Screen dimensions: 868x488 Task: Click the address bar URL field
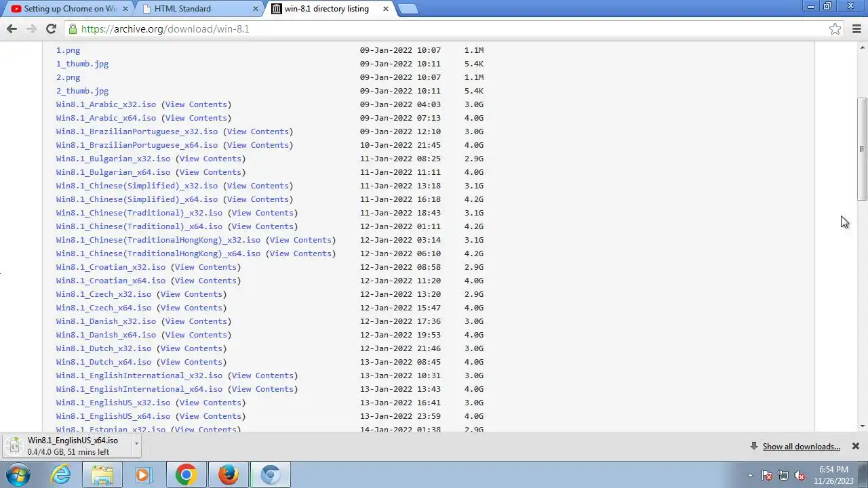pos(448,28)
